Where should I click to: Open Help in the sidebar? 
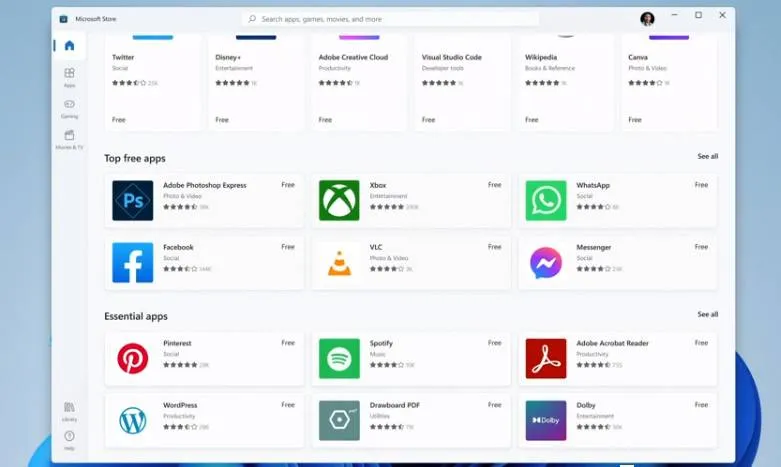click(69, 440)
